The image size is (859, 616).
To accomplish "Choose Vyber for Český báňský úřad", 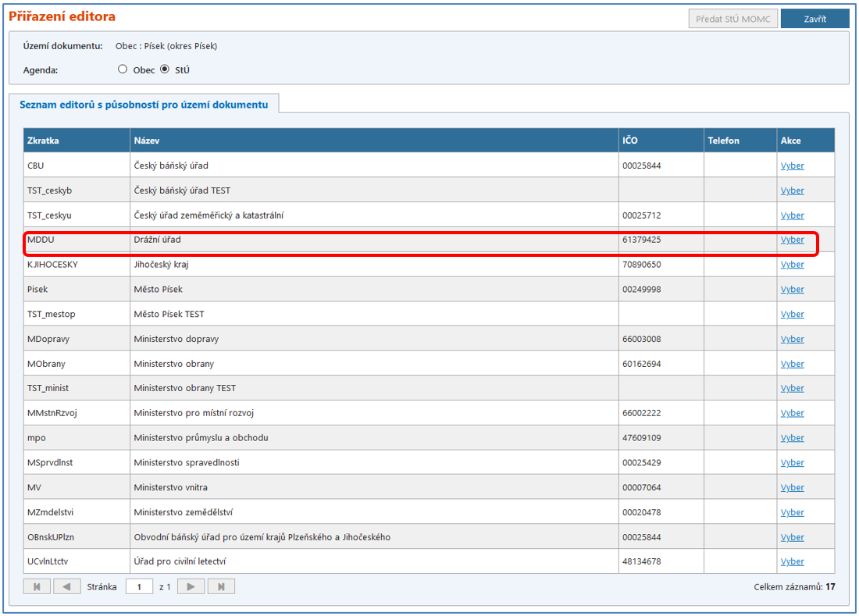I will 792,166.
